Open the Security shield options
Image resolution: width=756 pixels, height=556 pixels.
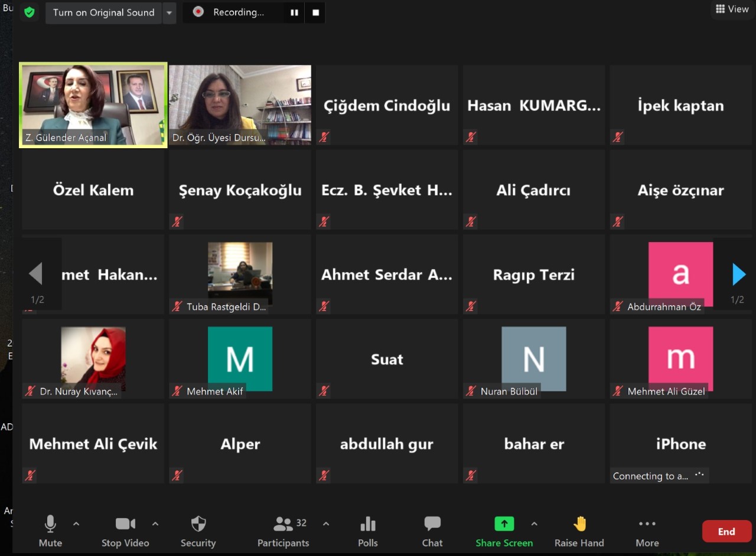tap(198, 531)
